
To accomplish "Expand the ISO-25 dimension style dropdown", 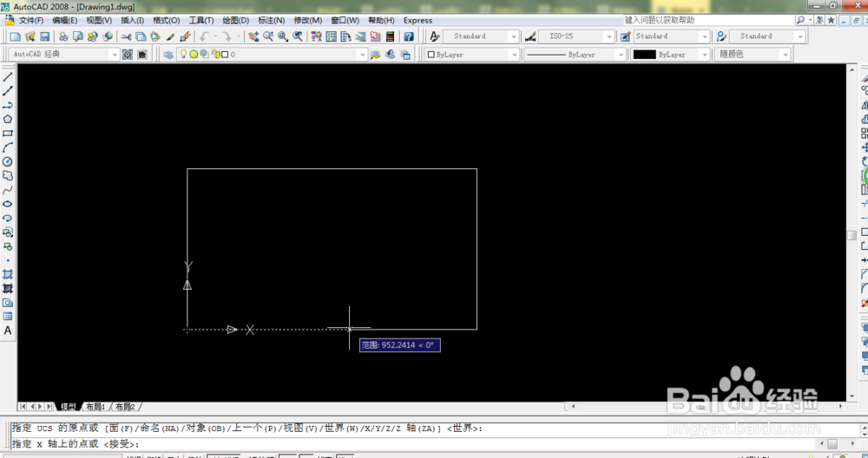I will click(609, 36).
